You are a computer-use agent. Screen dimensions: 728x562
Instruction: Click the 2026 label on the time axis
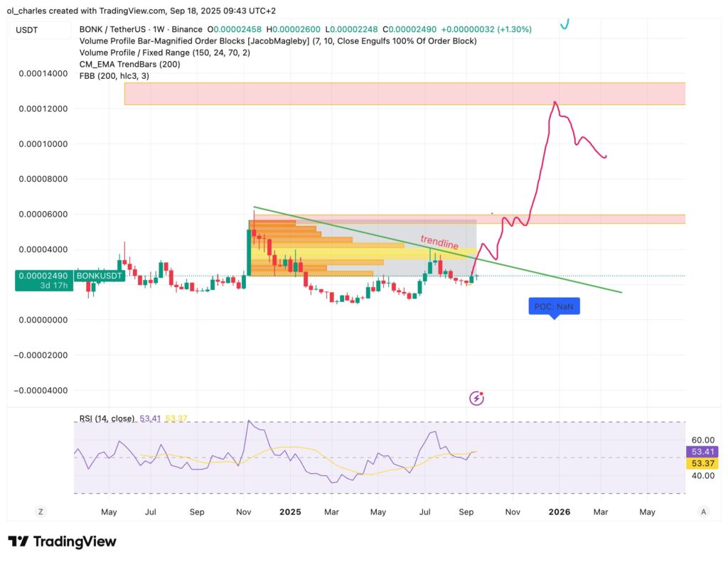click(x=559, y=512)
